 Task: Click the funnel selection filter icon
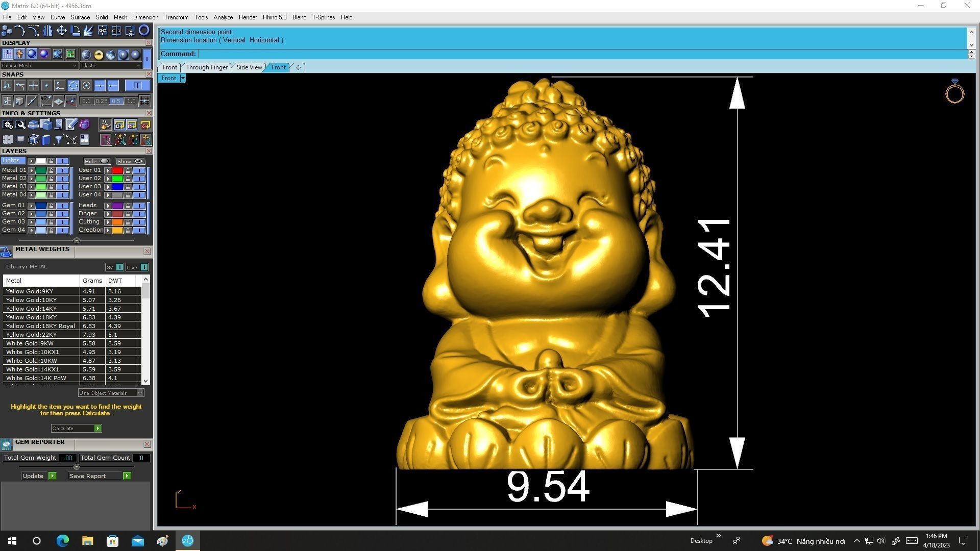pyautogui.click(x=58, y=140)
